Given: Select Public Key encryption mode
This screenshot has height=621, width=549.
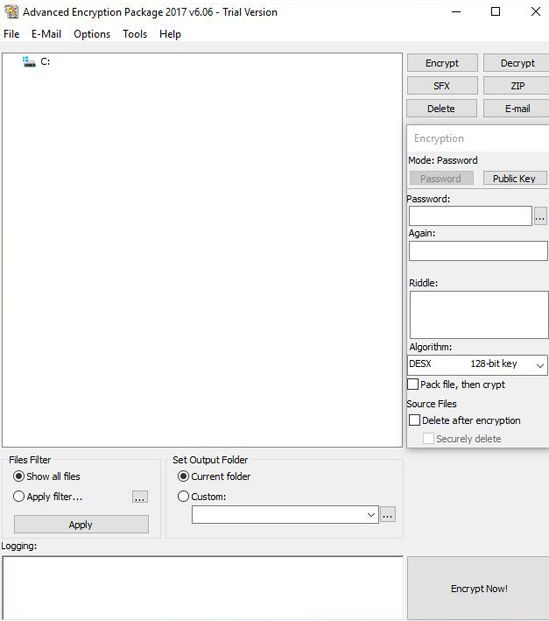Looking at the screenshot, I should (x=515, y=179).
